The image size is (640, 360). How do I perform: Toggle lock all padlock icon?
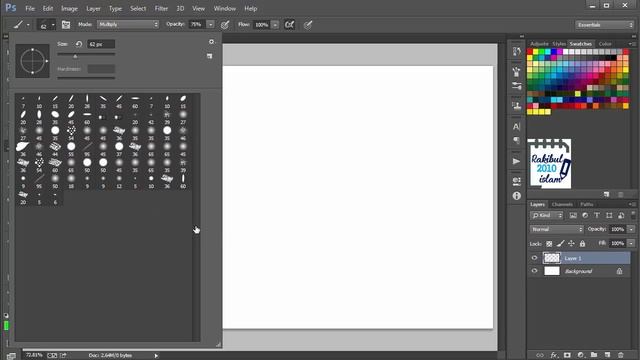(x=582, y=244)
